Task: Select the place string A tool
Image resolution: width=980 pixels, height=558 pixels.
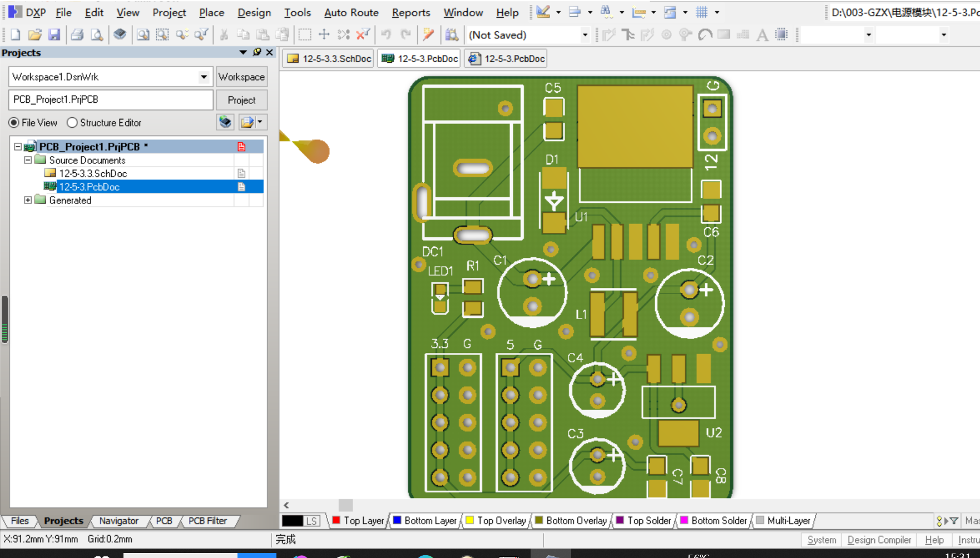Action: click(x=763, y=35)
